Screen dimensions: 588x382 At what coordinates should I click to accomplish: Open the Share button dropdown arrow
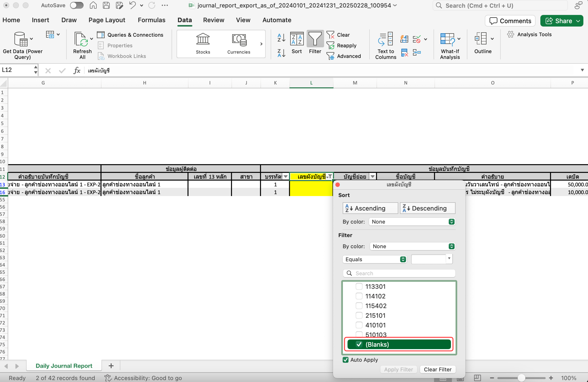point(578,21)
